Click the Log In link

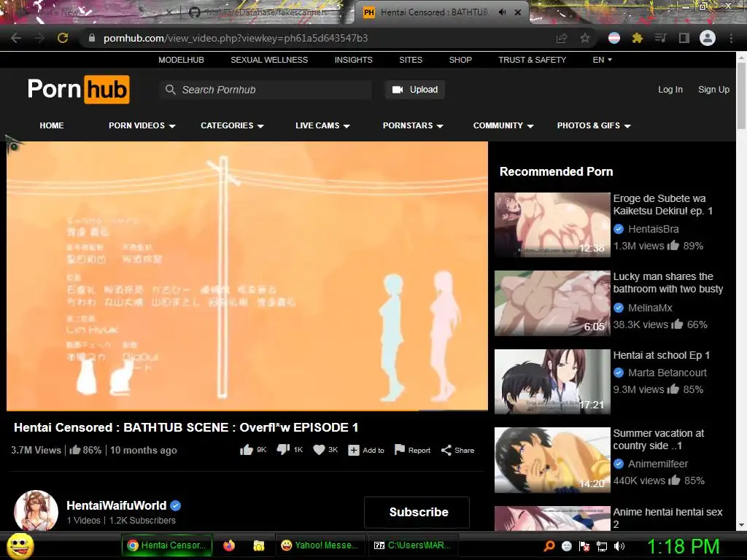click(670, 90)
